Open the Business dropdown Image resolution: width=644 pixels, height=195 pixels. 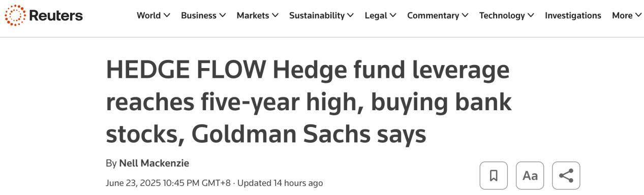203,15
